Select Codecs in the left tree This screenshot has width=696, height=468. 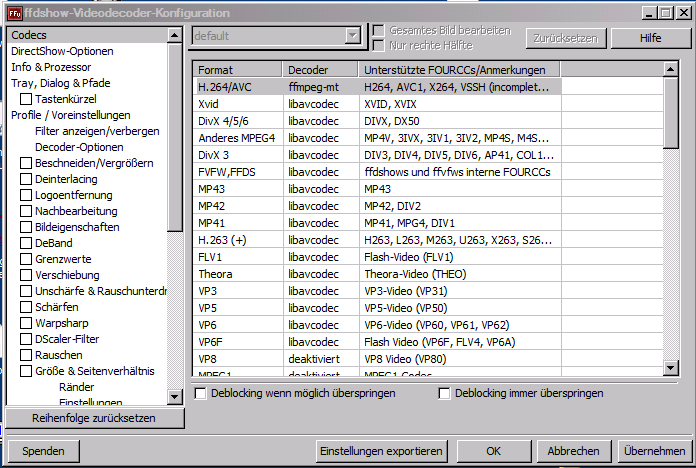pyautogui.click(x=30, y=35)
